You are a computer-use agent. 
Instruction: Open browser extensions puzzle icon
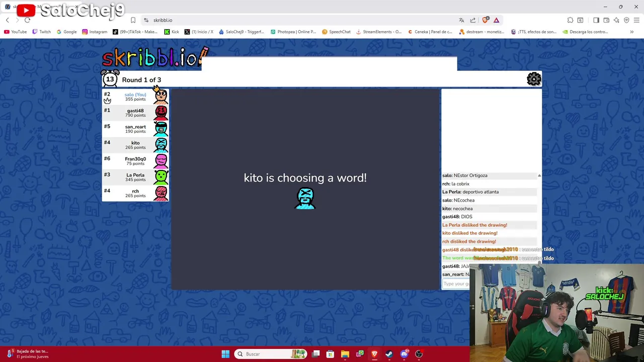pos(570,20)
